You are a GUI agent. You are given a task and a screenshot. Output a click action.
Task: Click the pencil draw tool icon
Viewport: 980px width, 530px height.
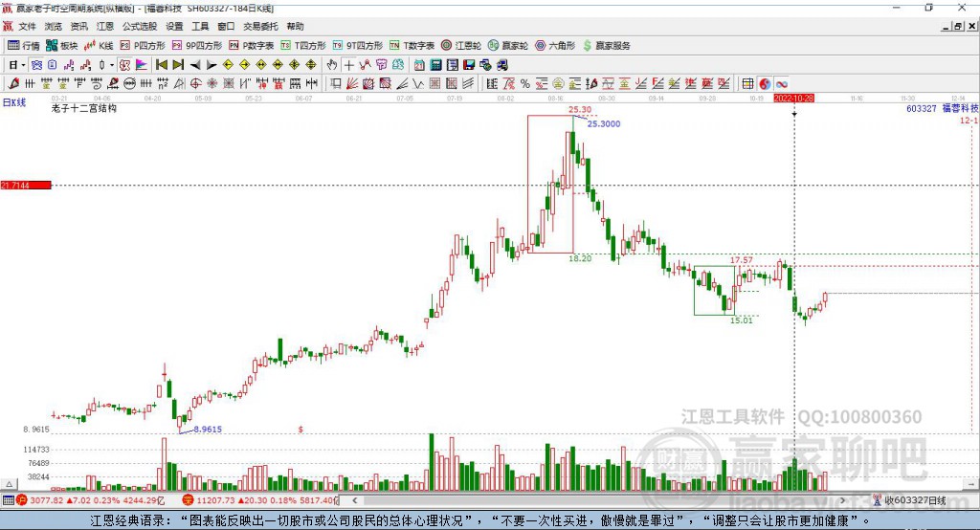(x=13, y=84)
